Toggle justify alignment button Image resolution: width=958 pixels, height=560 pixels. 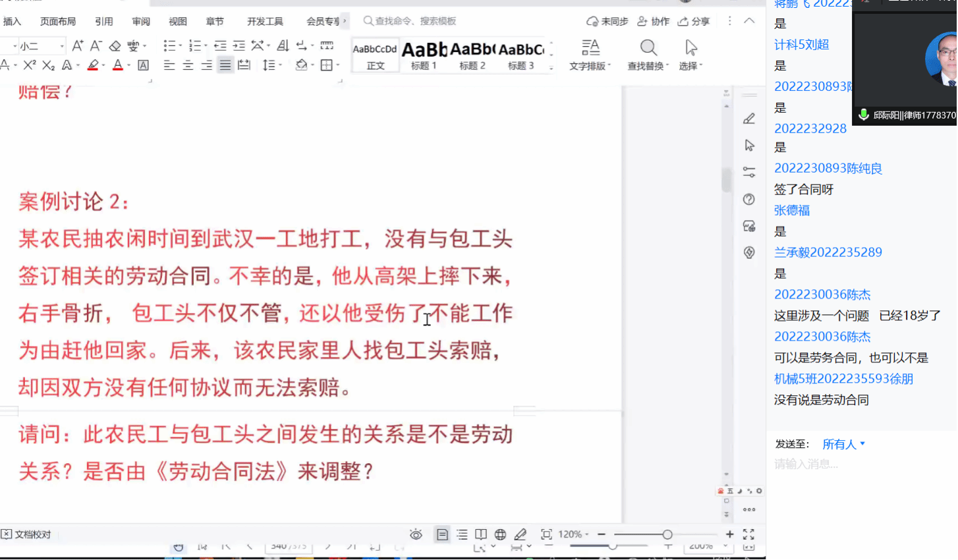225,65
